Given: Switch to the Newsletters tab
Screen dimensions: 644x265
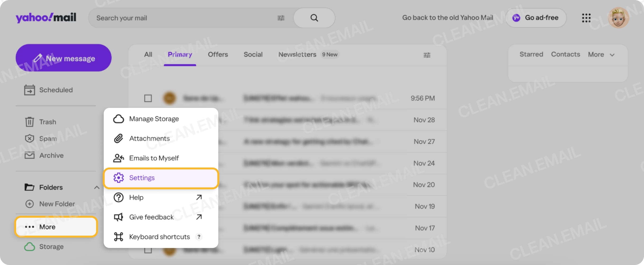Looking at the screenshot, I should tap(297, 54).
